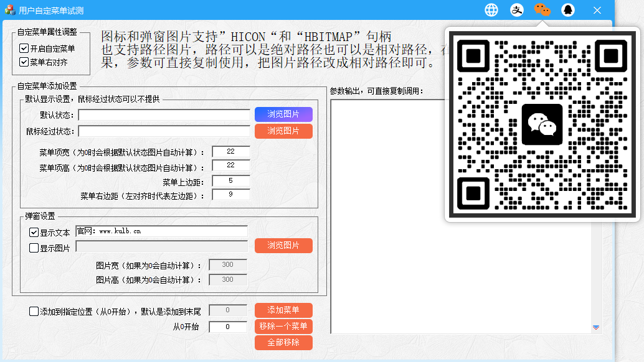Click the 自定菜单添加设置 group label

tap(47, 86)
